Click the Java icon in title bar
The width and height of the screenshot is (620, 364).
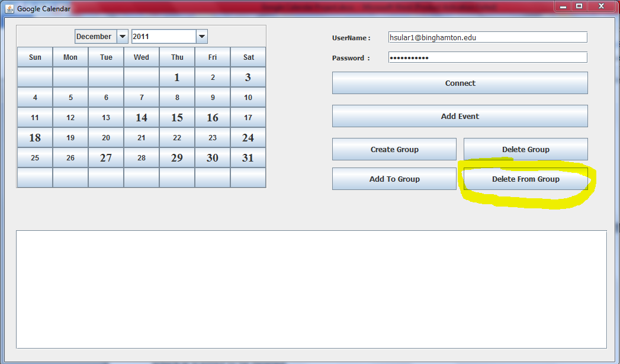pos(9,9)
